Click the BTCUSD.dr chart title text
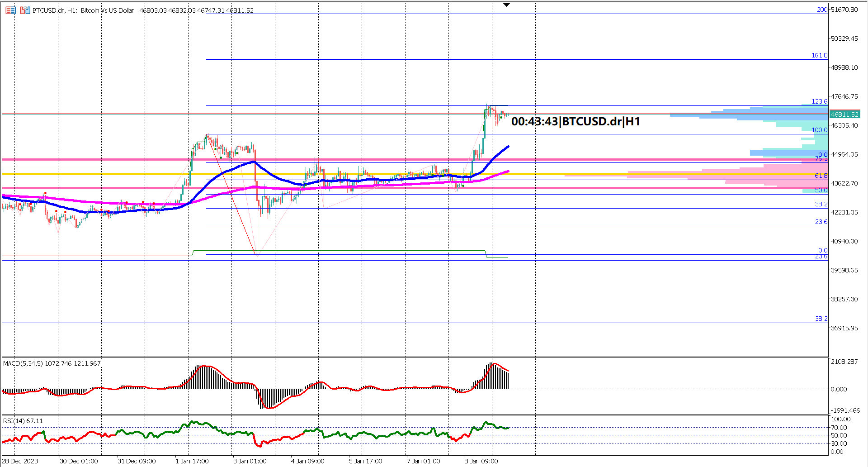 (83, 10)
